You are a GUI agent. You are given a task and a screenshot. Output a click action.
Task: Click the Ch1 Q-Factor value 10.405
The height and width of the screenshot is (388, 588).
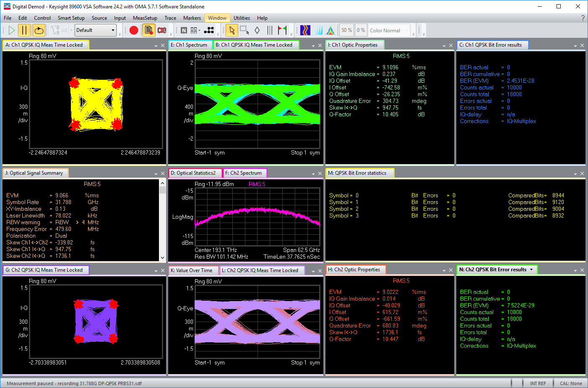(x=390, y=114)
